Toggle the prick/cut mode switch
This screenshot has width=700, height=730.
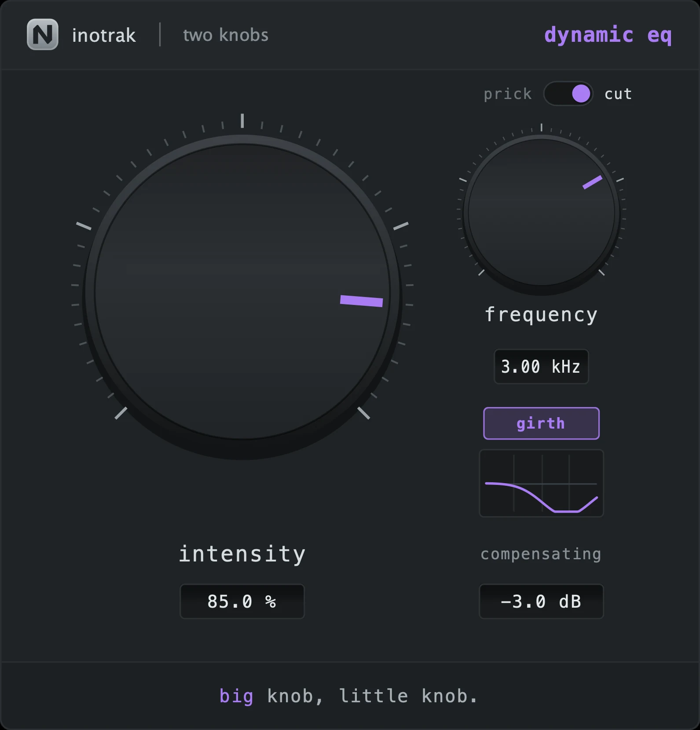pyautogui.click(x=568, y=94)
